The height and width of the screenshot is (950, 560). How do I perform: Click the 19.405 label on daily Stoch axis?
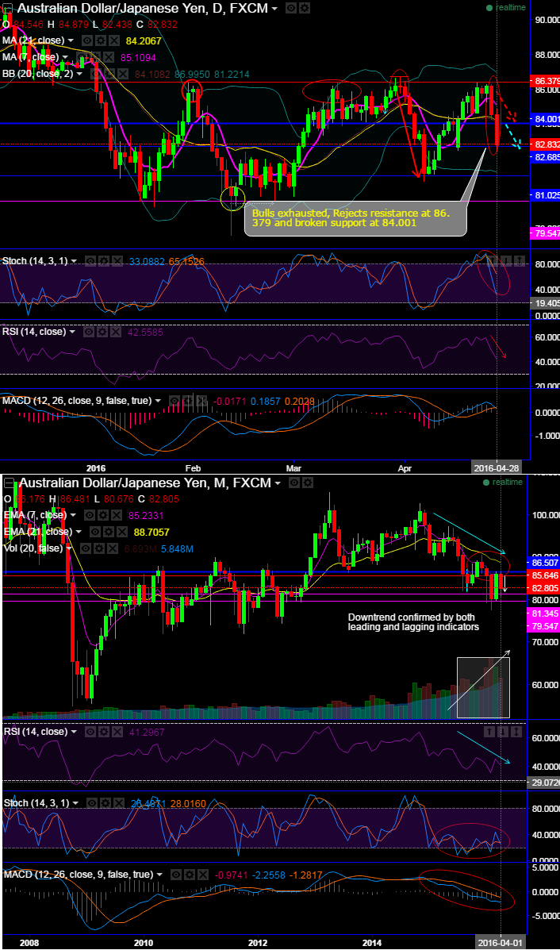(545, 303)
